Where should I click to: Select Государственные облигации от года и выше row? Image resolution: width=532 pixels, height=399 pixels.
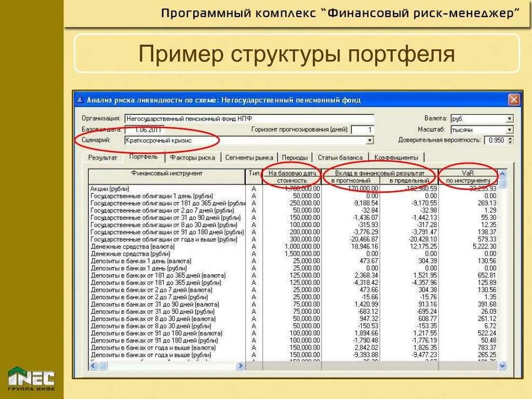coord(294,239)
